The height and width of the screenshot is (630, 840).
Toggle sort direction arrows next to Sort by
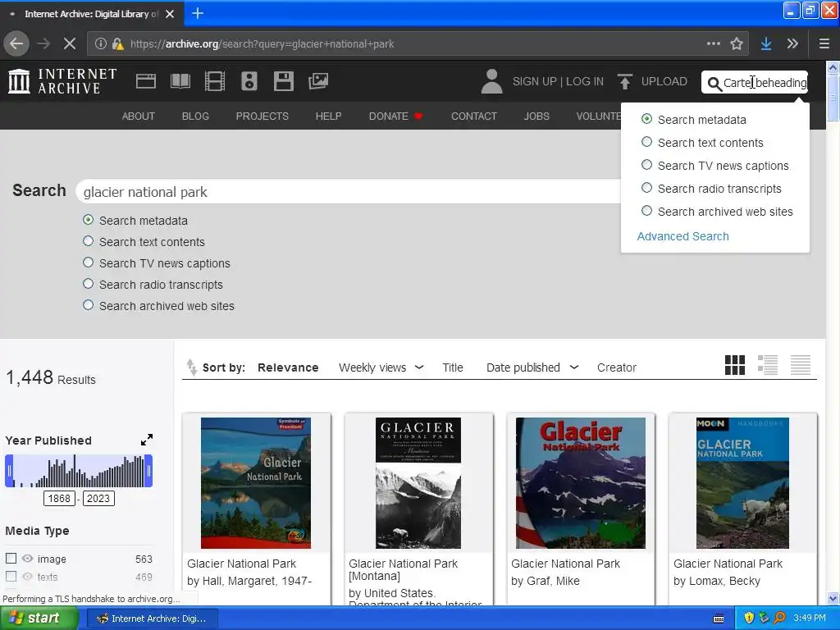[x=191, y=367]
